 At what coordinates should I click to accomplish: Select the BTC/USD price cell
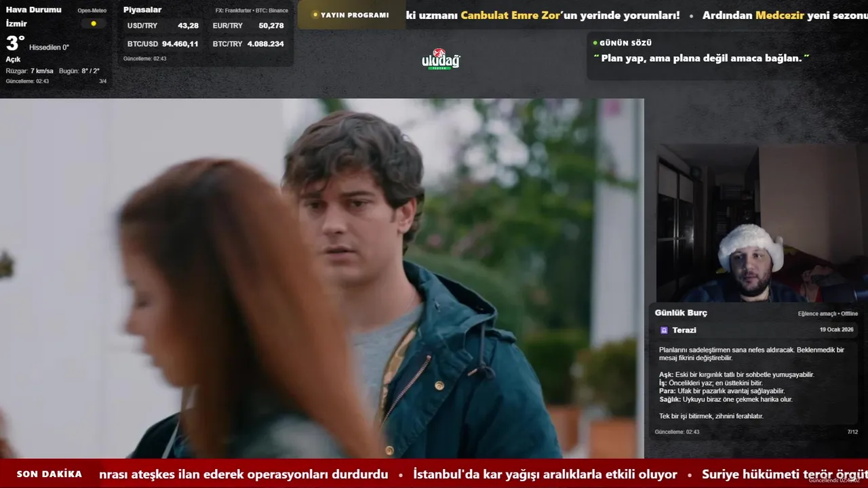pyautogui.click(x=163, y=43)
